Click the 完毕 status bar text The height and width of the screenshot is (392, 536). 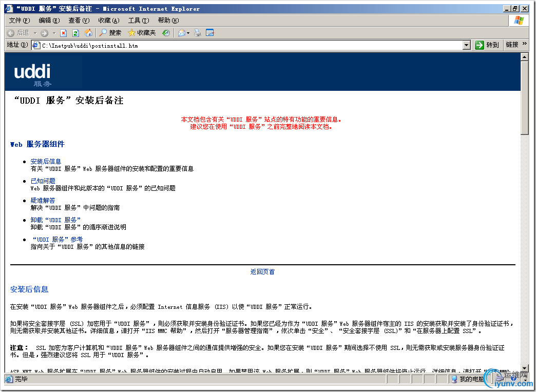click(x=21, y=379)
